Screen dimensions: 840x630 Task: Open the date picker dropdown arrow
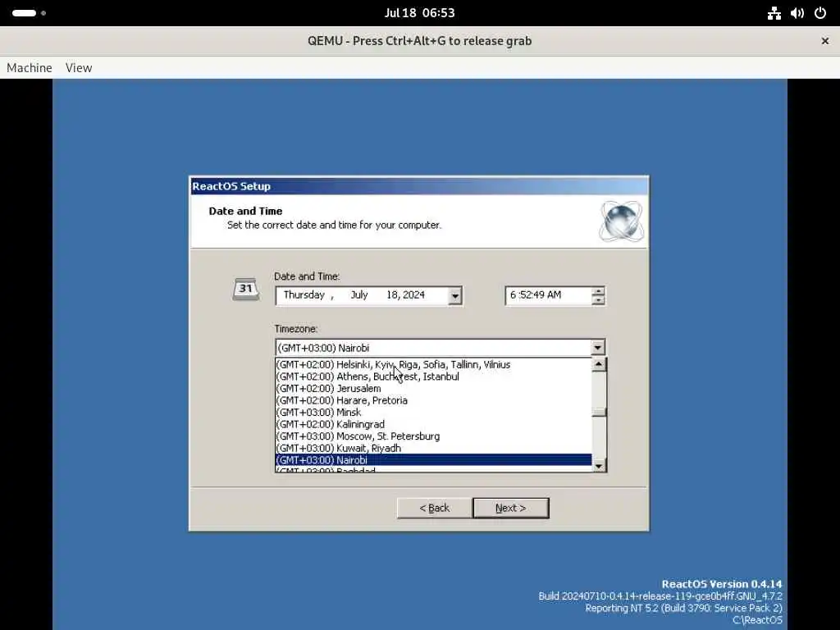454,295
